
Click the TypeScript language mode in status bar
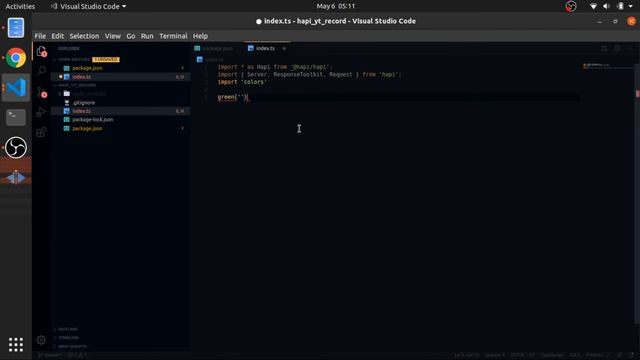[x=552, y=355]
